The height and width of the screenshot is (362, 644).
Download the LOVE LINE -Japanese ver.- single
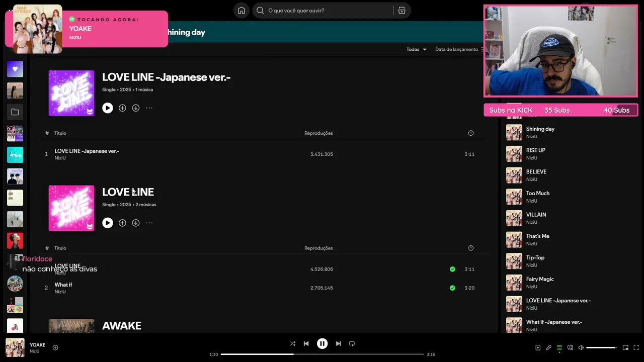(136, 108)
